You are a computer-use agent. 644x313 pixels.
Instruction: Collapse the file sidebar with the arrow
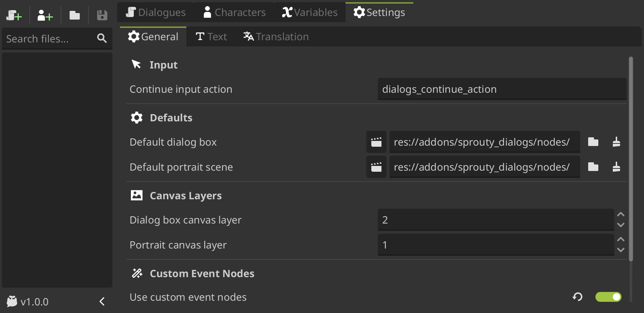(102, 301)
